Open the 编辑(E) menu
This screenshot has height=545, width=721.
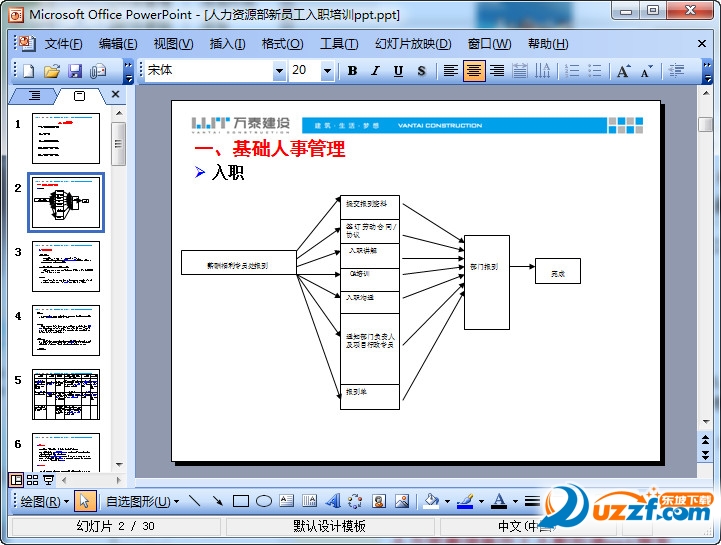pyautogui.click(x=118, y=44)
